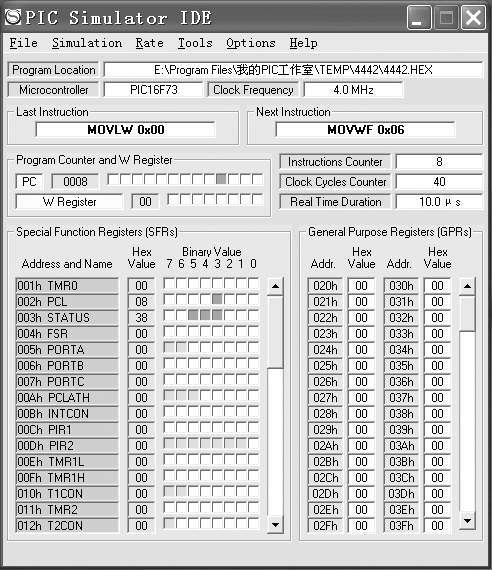Image resolution: width=492 pixels, height=570 pixels.
Task: Click the PC value 0008
Action: [75, 181]
